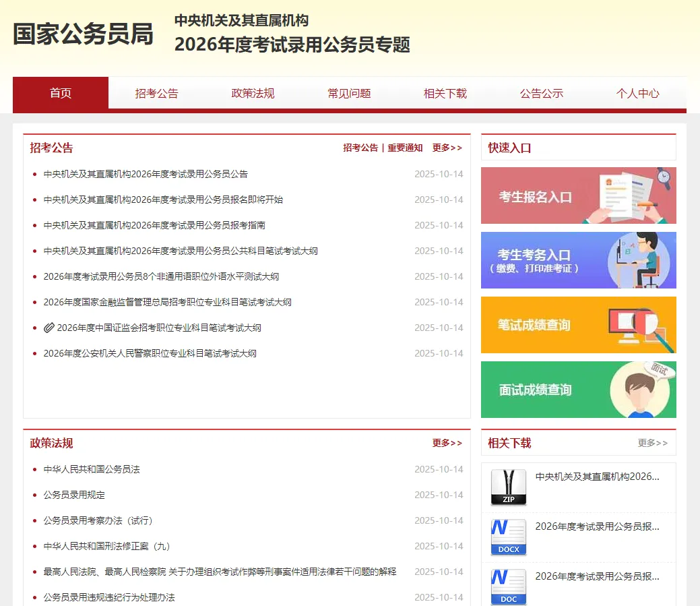
Task: Switch to the 招考公告 navigation tab
Action: point(157,93)
